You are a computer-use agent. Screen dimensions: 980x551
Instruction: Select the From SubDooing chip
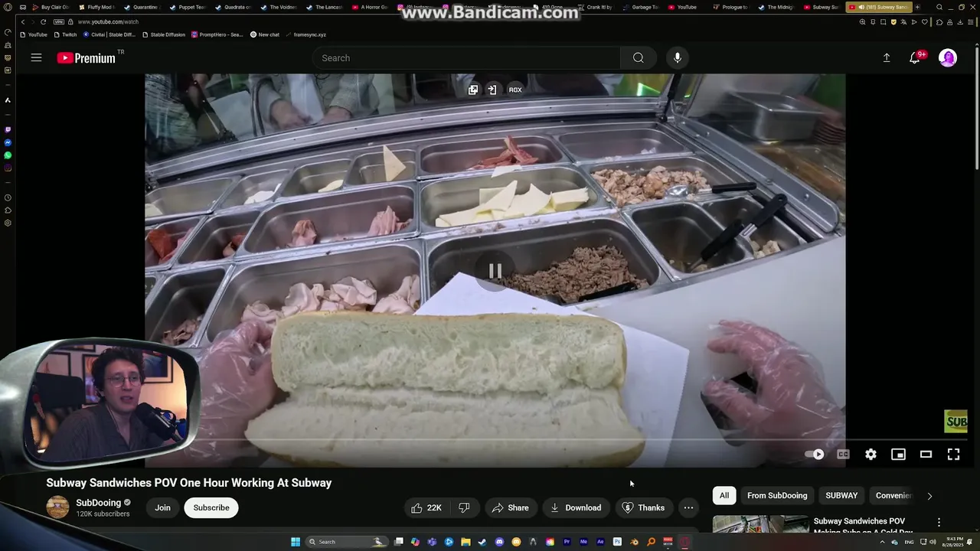pos(777,495)
